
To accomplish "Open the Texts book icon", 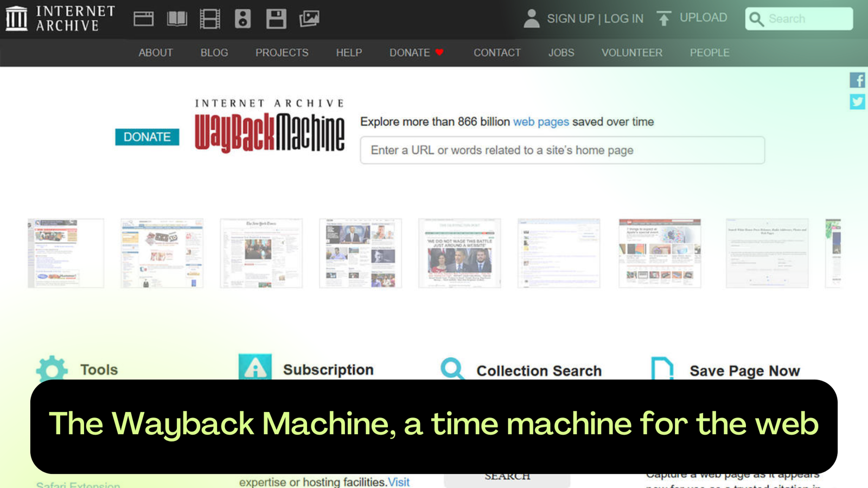I will tap(177, 19).
